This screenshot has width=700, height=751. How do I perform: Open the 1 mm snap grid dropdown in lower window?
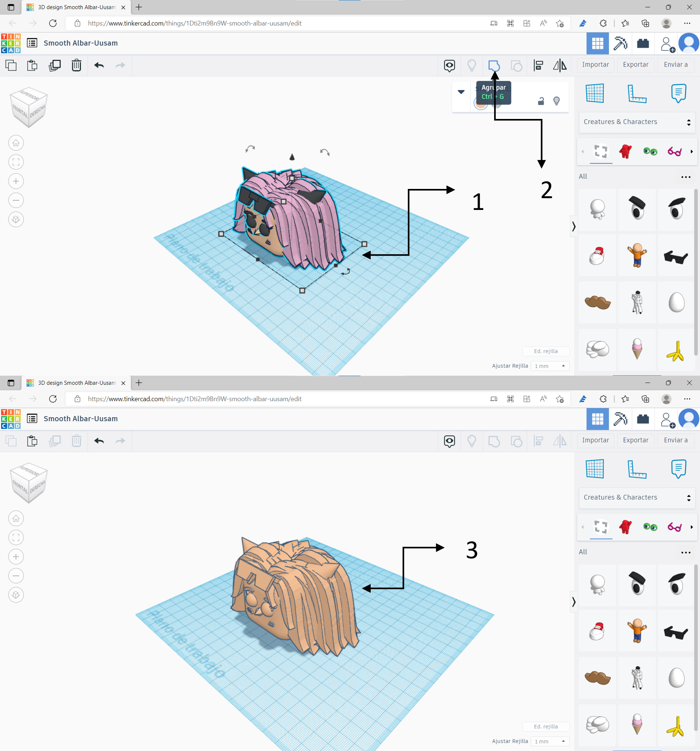(550, 741)
